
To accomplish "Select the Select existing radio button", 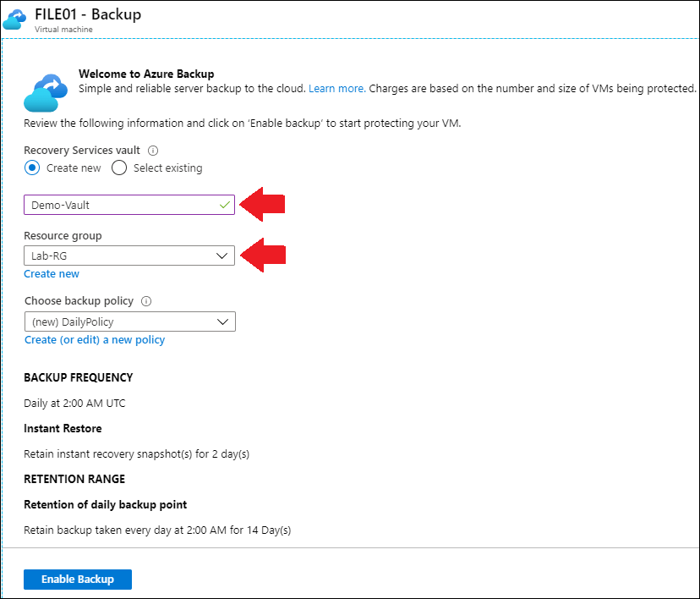I will tap(119, 168).
